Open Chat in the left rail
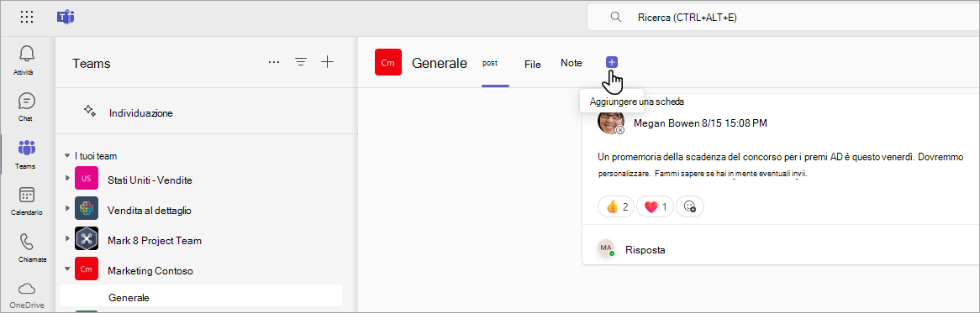This screenshot has width=980, height=313. 27,107
